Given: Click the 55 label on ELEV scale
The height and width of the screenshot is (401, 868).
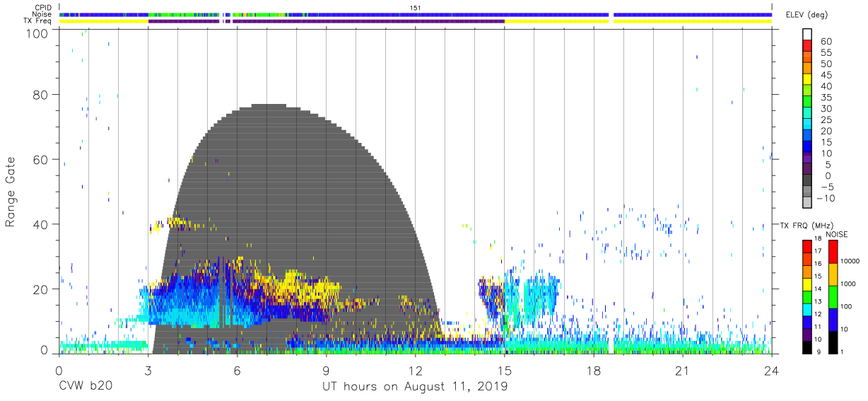Looking at the screenshot, I should pyautogui.click(x=826, y=53).
